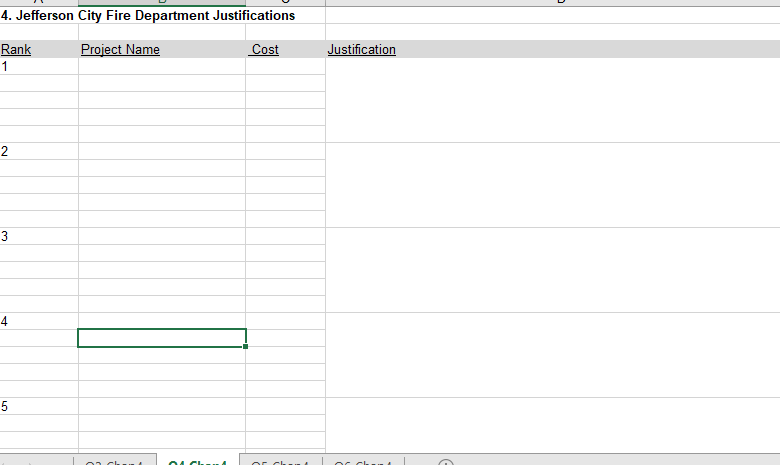This screenshot has width=780, height=465.
Task: Select the cell containing rank 4
Action: click(x=39, y=321)
